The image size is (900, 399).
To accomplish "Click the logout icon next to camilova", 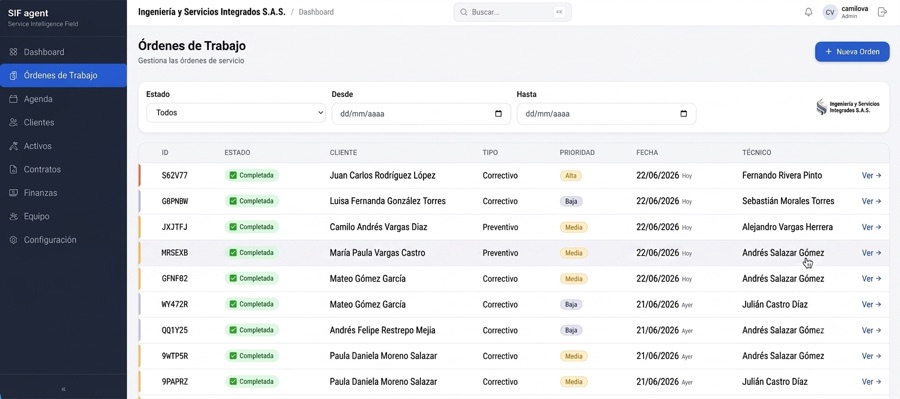I will pyautogui.click(x=882, y=12).
